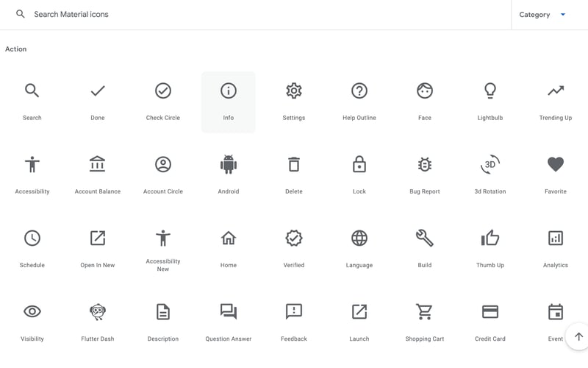Open the Category dropdown
Screen dimensions: 588x368
pyautogui.click(x=542, y=15)
